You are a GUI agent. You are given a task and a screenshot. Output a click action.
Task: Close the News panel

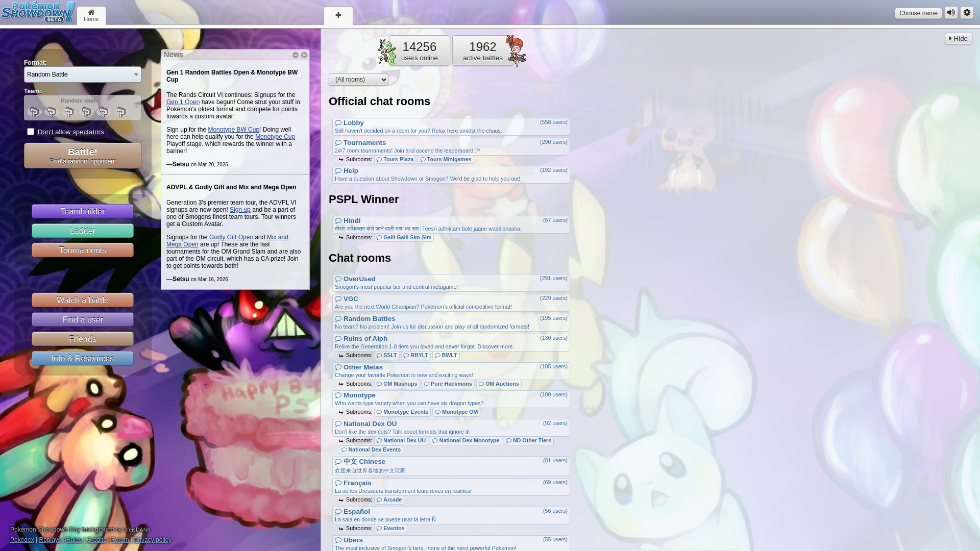click(304, 55)
